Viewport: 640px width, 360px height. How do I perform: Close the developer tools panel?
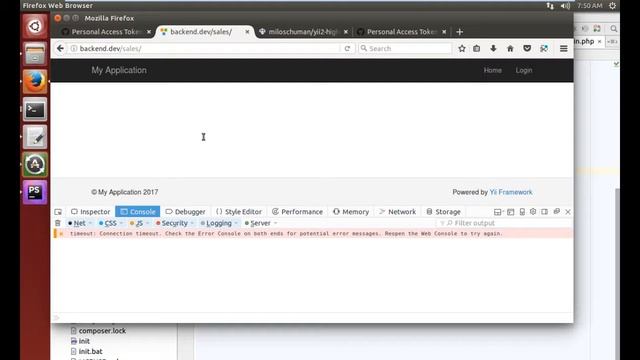coord(568,211)
